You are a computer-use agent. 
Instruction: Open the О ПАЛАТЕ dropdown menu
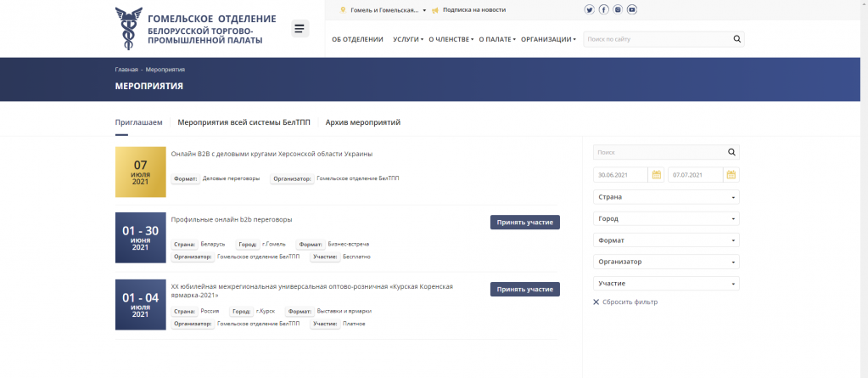pos(497,39)
